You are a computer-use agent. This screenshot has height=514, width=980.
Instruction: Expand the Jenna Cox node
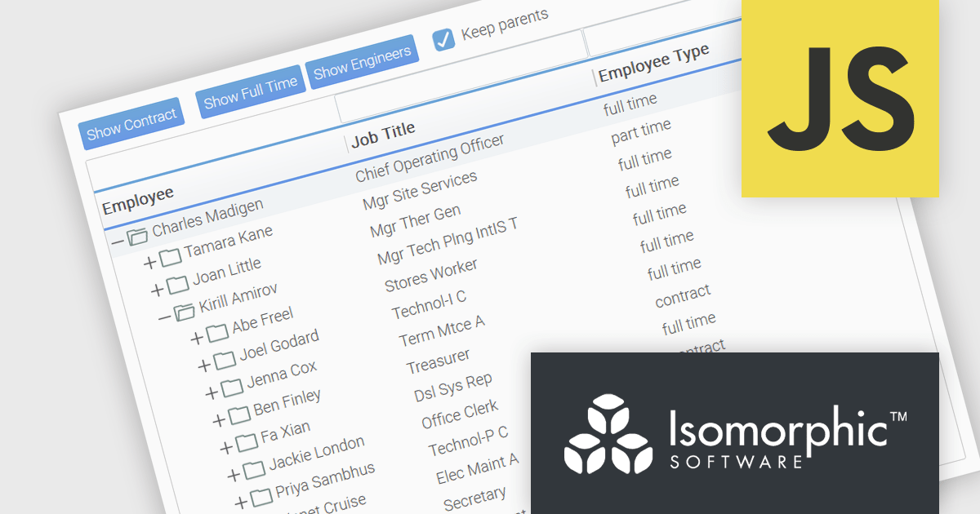tap(212, 392)
